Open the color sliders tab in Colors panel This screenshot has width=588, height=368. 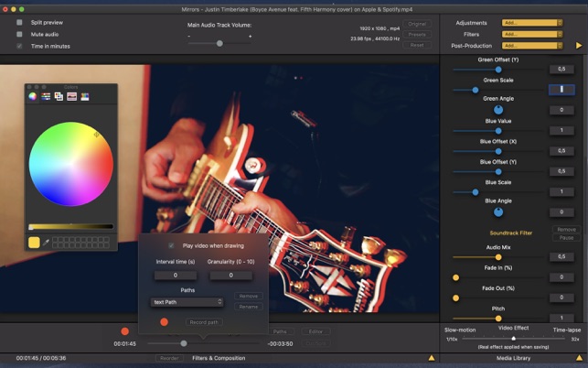point(46,96)
